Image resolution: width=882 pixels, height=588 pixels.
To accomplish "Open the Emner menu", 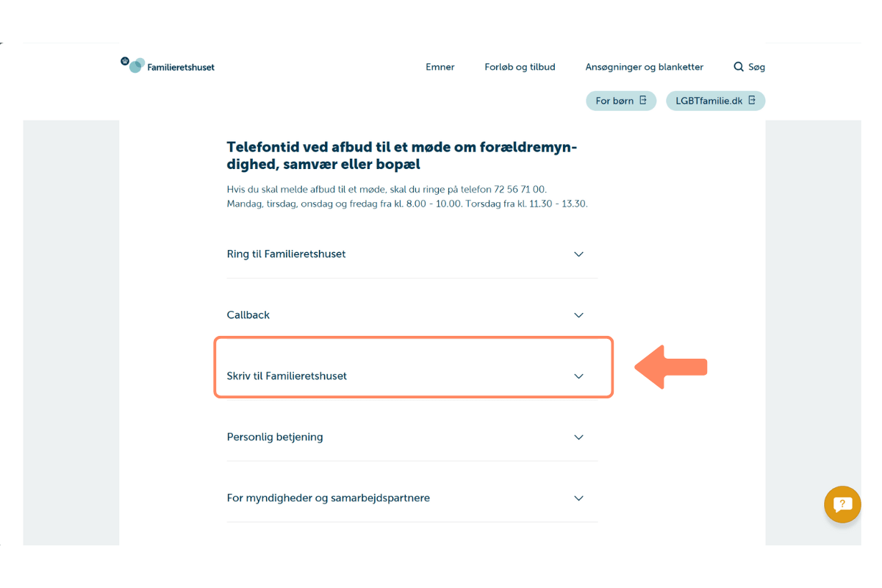I will 440,67.
